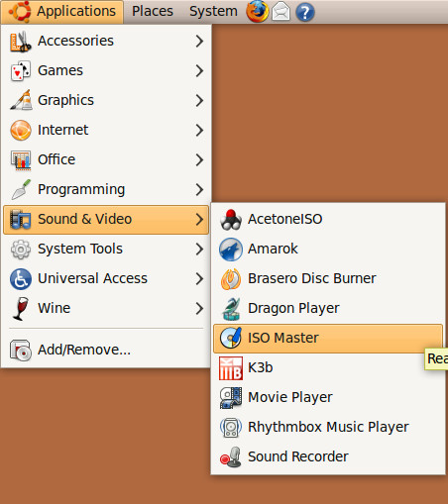The width and height of the screenshot is (448, 504).
Task: Open the Evolution mail envelope icon
Action: (280, 12)
